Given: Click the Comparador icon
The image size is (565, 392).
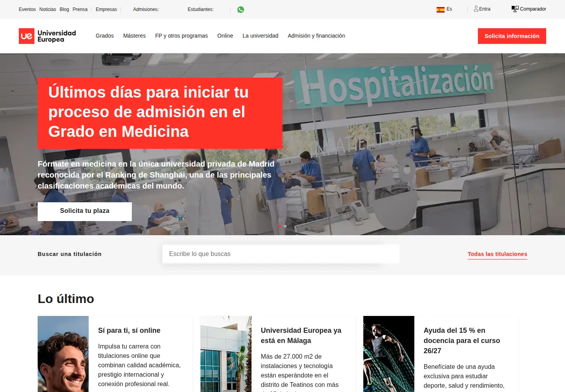Looking at the screenshot, I should click(515, 9).
